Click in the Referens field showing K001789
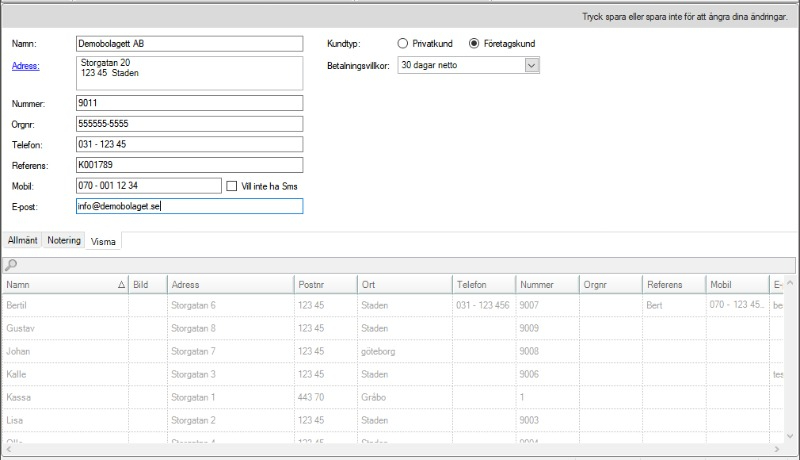 coord(189,165)
